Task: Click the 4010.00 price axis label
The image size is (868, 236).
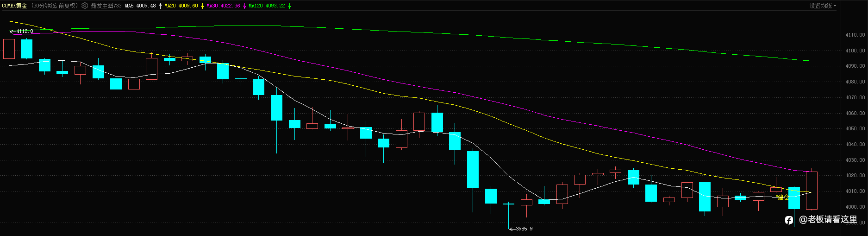Action: coord(855,191)
